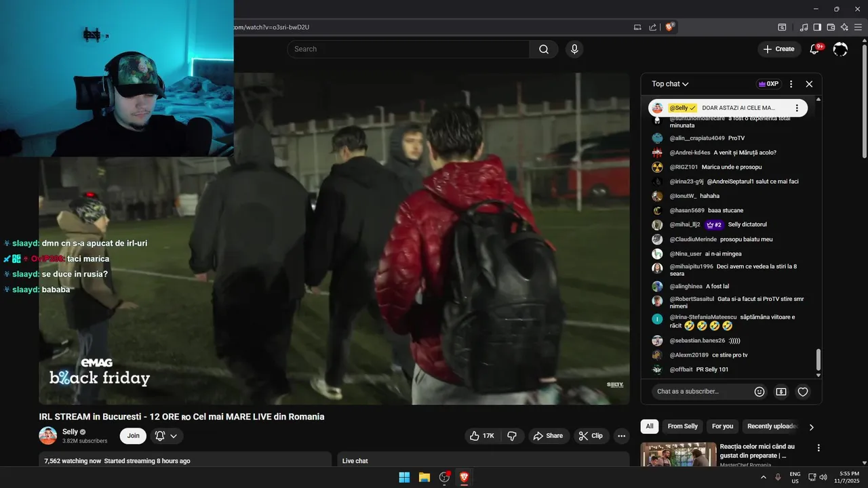Screen dimensions: 868x488
Task: Open the Windows Start menu
Action: coord(404,477)
